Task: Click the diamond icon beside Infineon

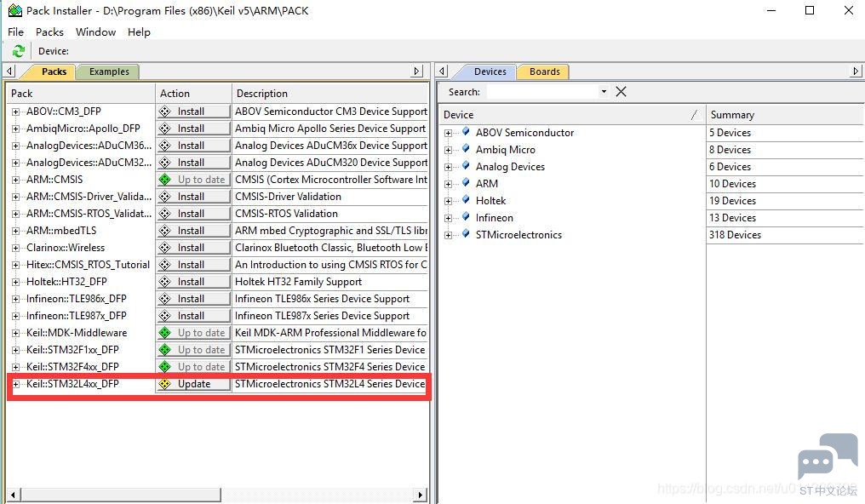Action: [x=466, y=217]
